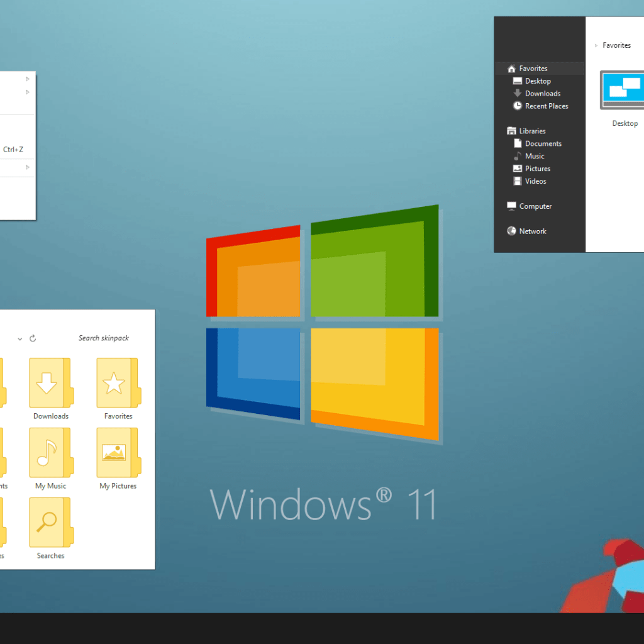This screenshot has width=644, height=644.
Task: Click the Network globe icon in sidebar
Action: point(511,231)
